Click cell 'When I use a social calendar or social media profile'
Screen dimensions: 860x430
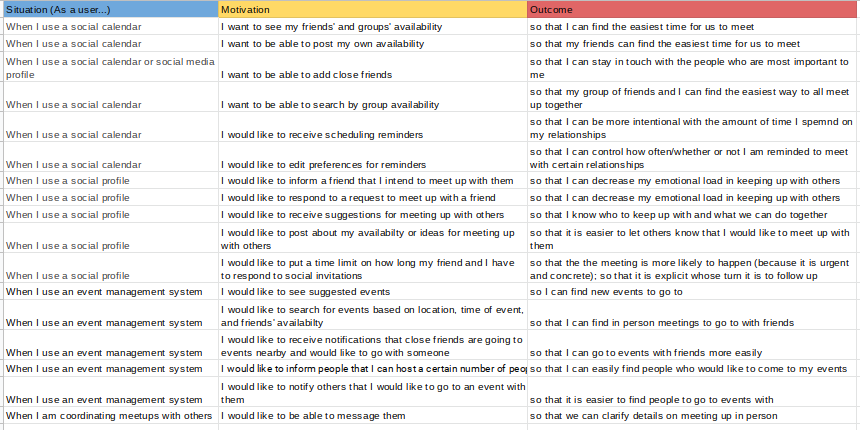(111, 67)
